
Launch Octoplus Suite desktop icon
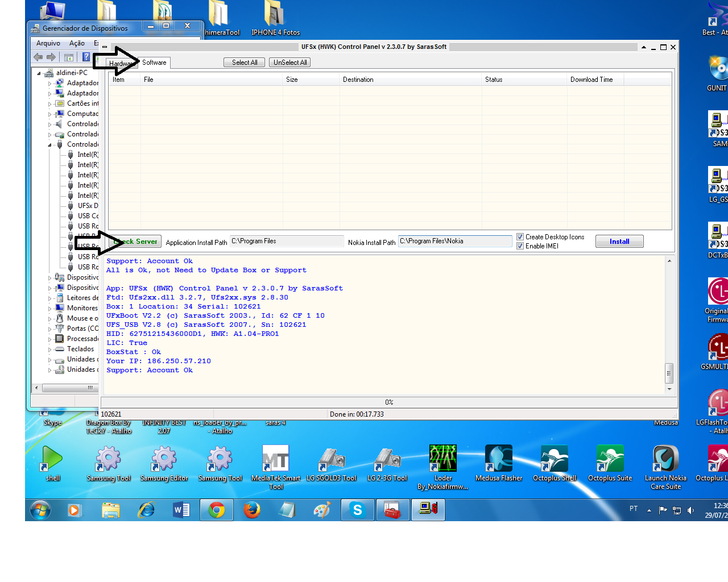pos(610,463)
